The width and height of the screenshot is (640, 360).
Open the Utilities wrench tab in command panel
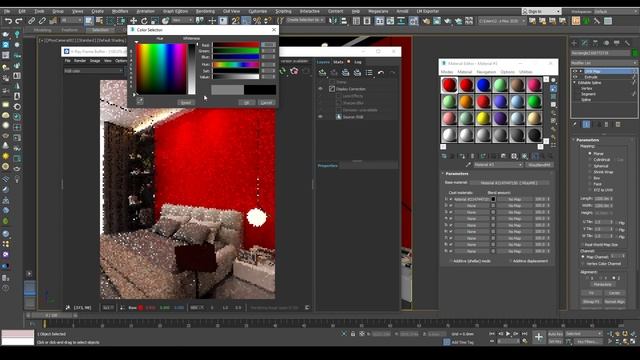(x=627, y=42)
